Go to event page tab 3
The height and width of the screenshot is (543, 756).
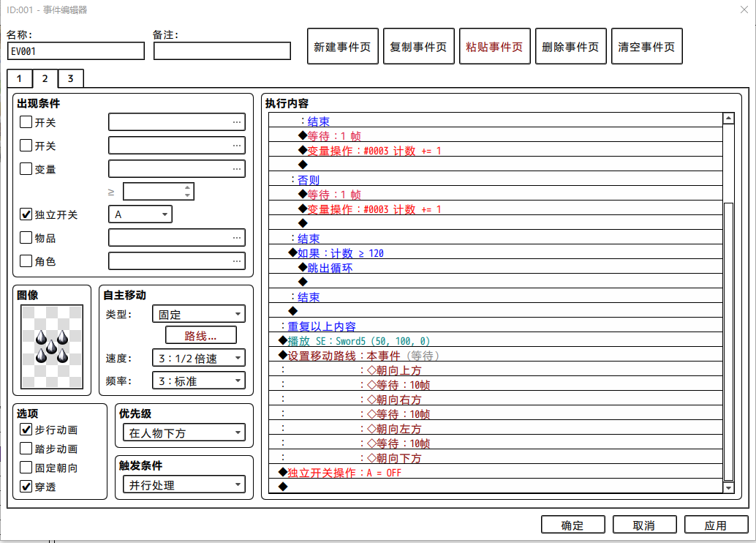click(x=71, y=79)
